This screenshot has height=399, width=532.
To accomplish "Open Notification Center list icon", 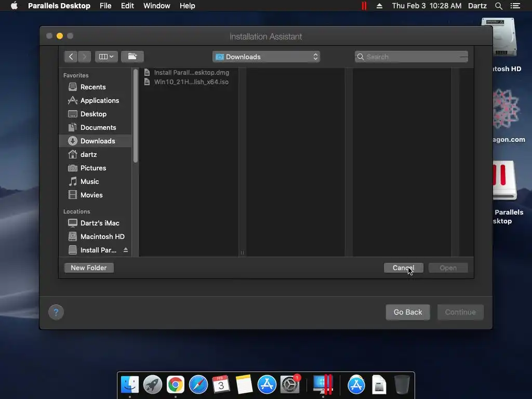I will pyautogui.click(x=515, y=6).
